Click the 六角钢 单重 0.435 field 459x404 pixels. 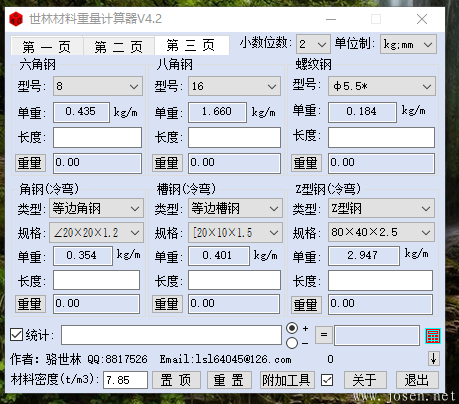pos(81,112)
